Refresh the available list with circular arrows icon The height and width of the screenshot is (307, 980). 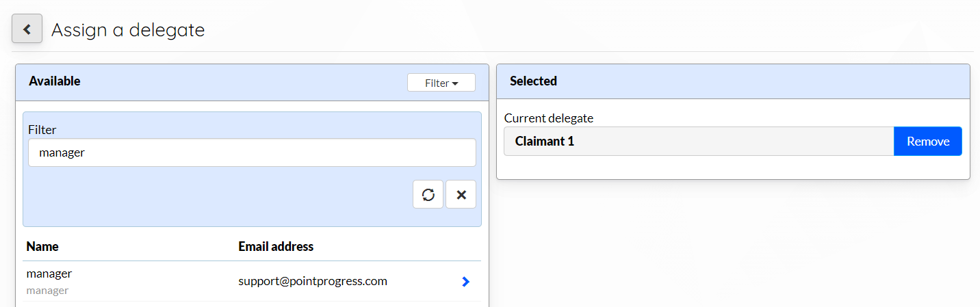click(x=428, y=195)
